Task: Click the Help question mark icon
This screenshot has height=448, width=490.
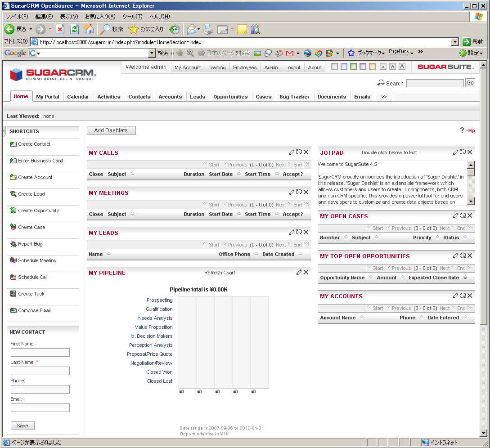Action: point(462,130)
